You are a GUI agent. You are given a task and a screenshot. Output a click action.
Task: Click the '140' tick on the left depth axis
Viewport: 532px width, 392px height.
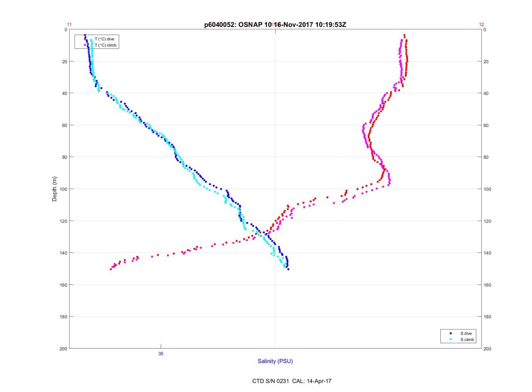click(63, 253)
